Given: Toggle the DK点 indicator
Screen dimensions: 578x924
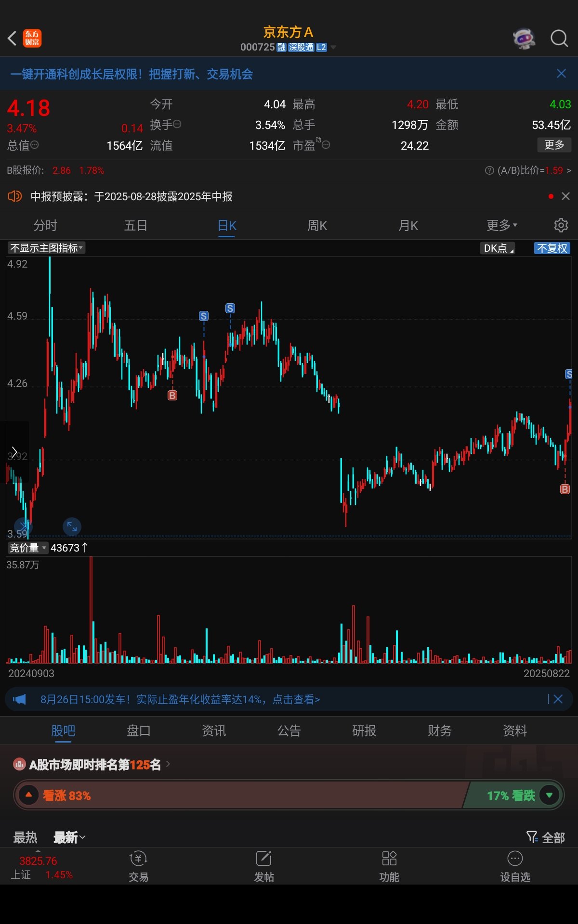Looking at the screenshot, I should coord(498,248).
